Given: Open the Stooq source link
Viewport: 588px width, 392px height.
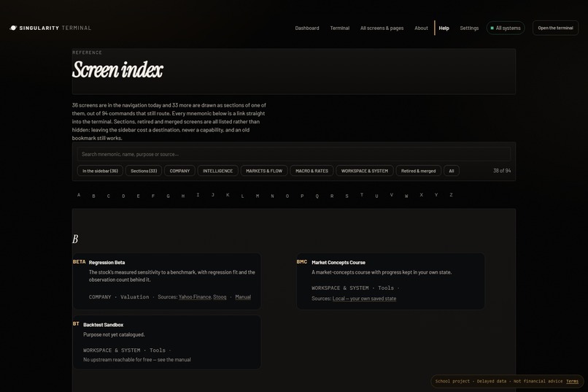Looking at the screenshot, I should point(220,297).
